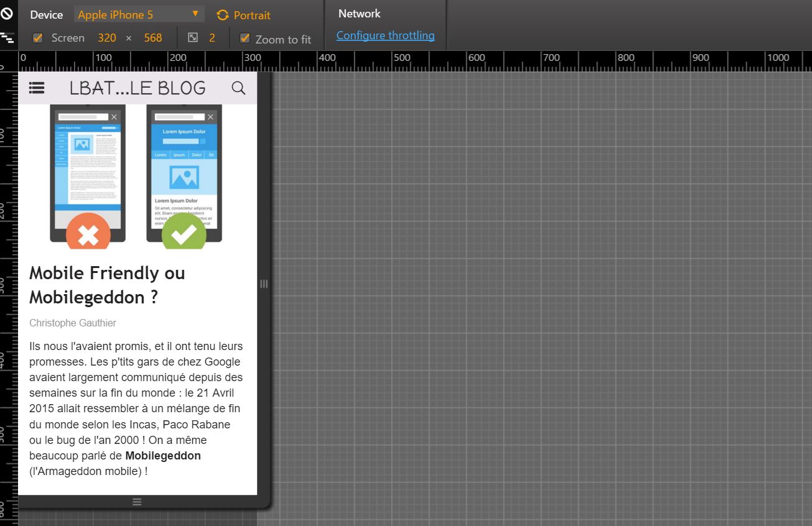The width and height of the screenshot is (812, 526).
Task: Open the hamburger menu in the blog header
Action: click(37, 88)
